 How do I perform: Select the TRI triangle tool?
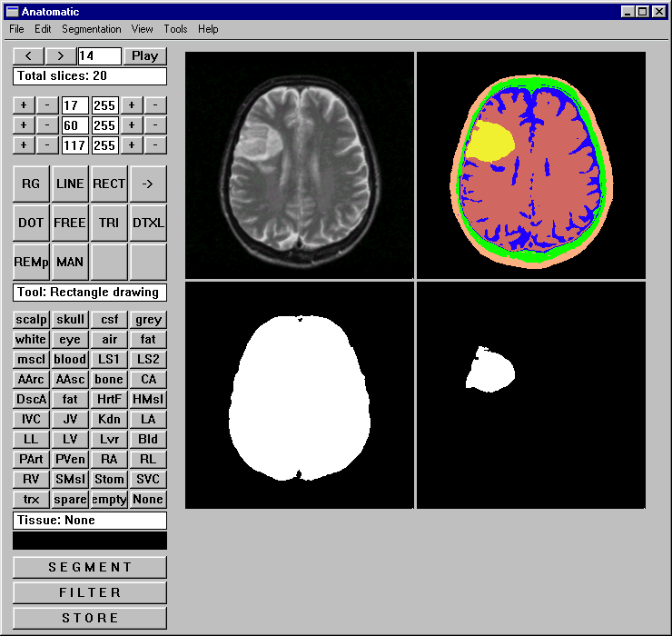coord(109,223)
